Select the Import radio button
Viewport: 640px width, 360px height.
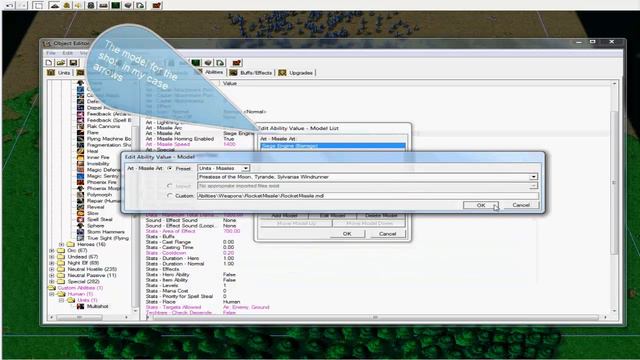(x=170, y=186)
